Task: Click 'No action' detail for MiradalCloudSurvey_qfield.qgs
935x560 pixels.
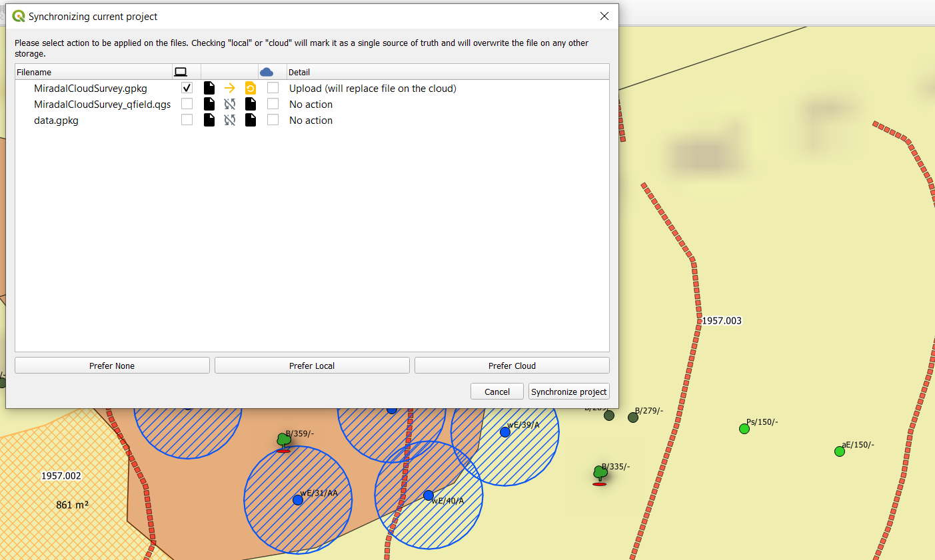Action: 311,105
